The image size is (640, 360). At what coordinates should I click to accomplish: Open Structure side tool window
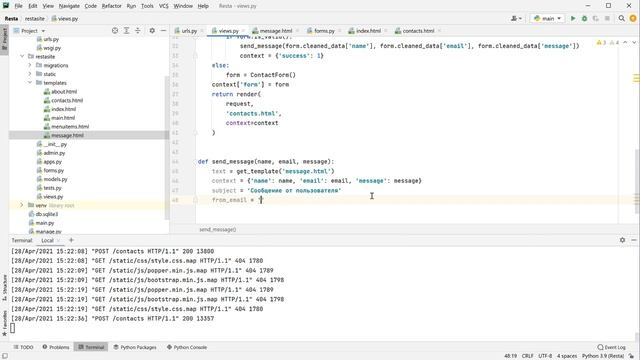click(4, 287)
